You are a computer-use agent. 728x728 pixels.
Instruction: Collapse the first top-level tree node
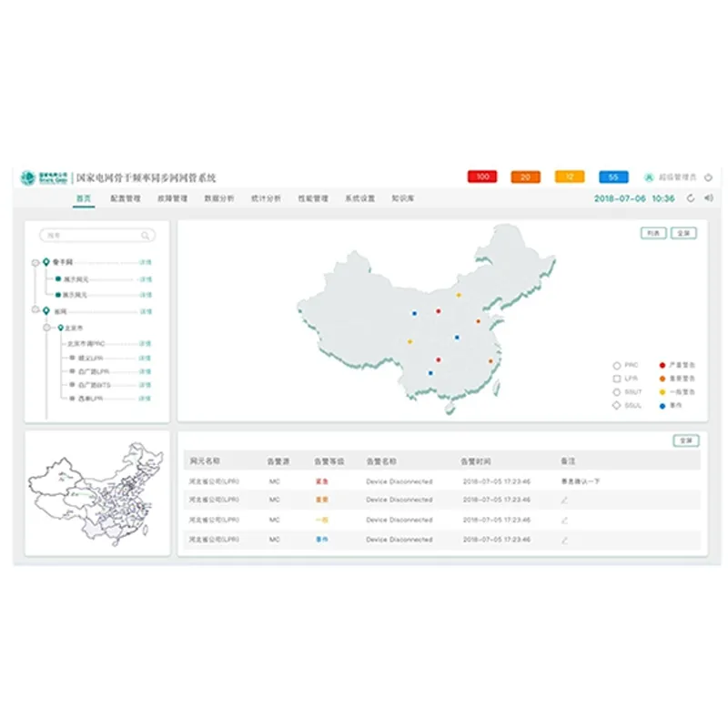point(35,262)
